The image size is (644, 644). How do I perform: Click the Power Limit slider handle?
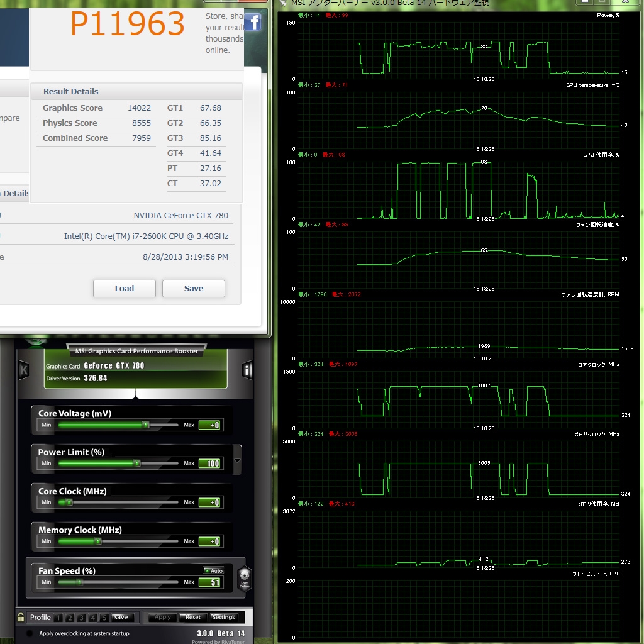pyautogui.click(x=137, y=464)
